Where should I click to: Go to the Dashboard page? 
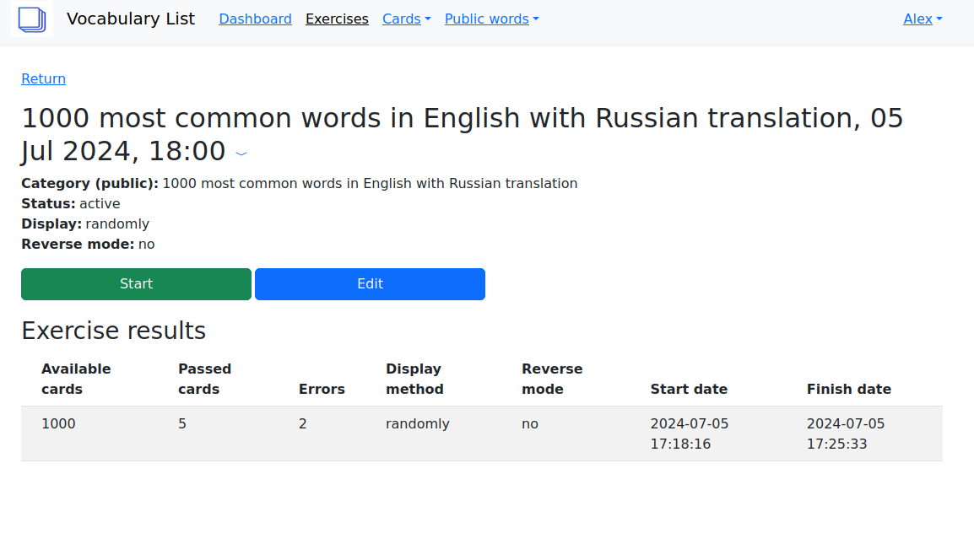[x=255, y=19]
